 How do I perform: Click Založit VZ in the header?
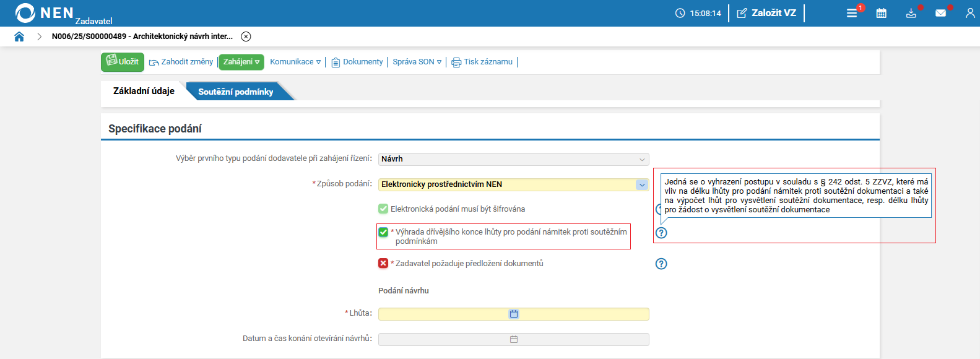pyautogui.click(x=766, y=13)
